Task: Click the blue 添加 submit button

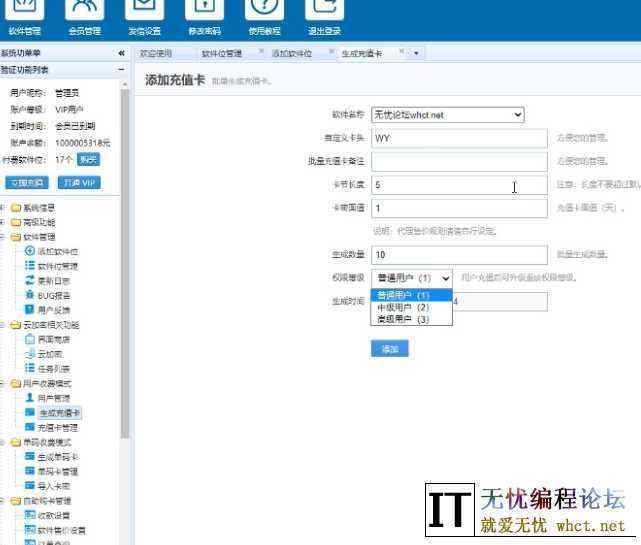Action: [x=389, y=349]
